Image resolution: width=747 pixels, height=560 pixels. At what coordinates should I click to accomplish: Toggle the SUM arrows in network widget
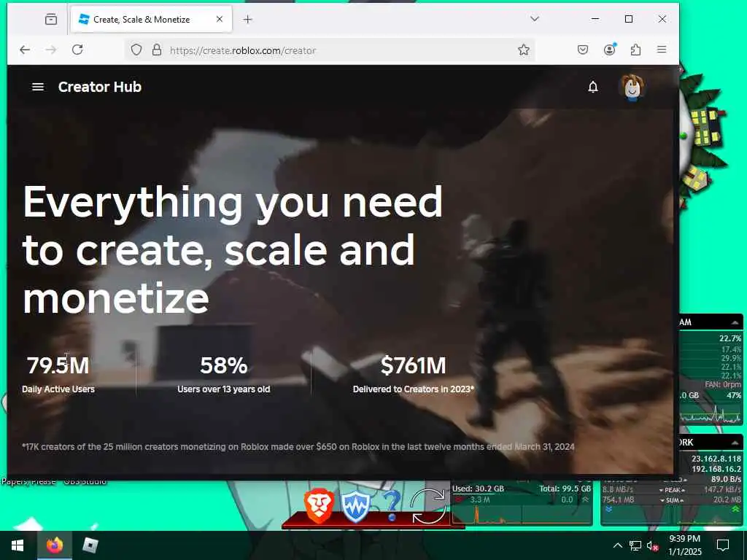tap(672, 500)
